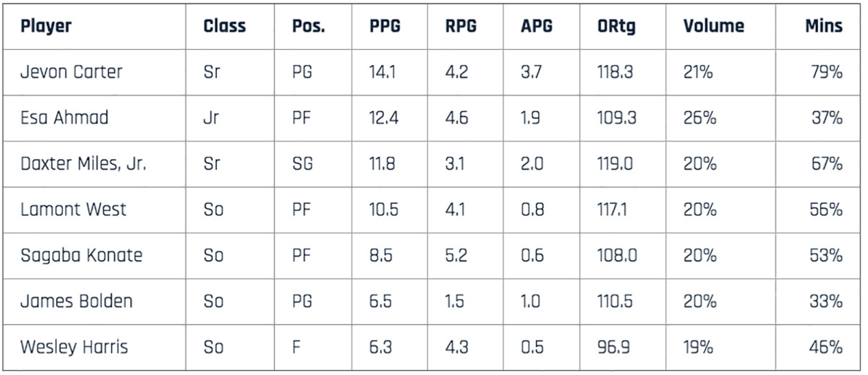Viewport: 868px width, 375px height.
Task: Click Wesley Harris in the Player column
Action: 74,348
